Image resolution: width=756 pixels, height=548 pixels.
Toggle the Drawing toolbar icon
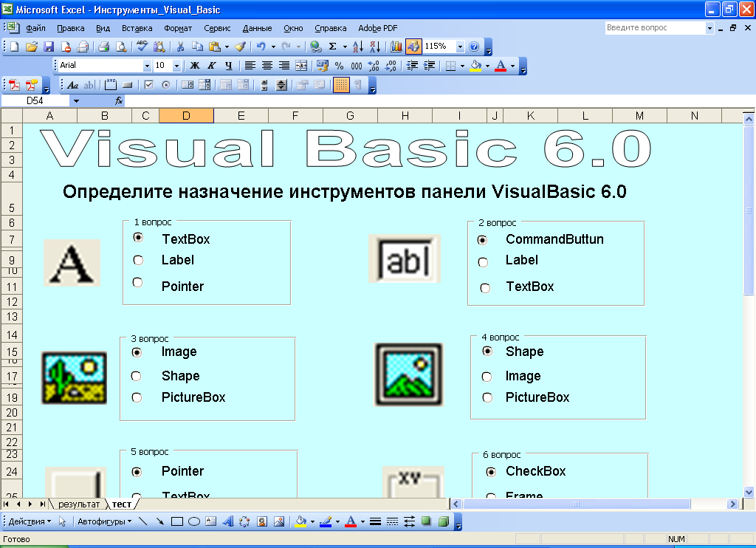point(413,47)
